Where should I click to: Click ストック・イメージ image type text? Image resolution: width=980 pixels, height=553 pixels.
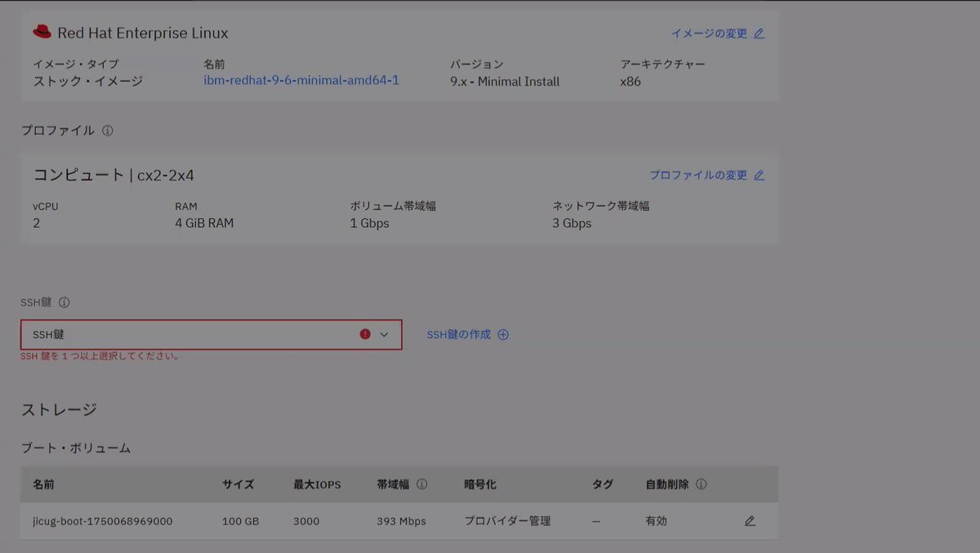(x=87, y=82)
